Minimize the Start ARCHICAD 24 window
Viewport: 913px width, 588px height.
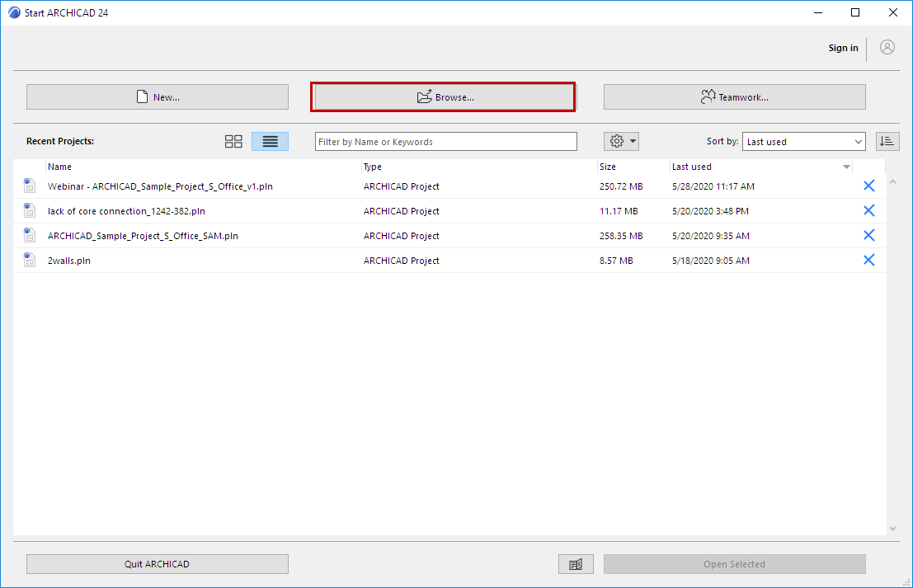pos(817,12)
